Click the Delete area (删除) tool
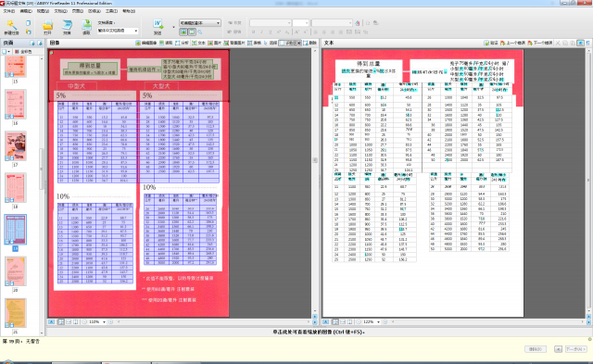Screen dimensions: 593x364 (x=309, y=43)
